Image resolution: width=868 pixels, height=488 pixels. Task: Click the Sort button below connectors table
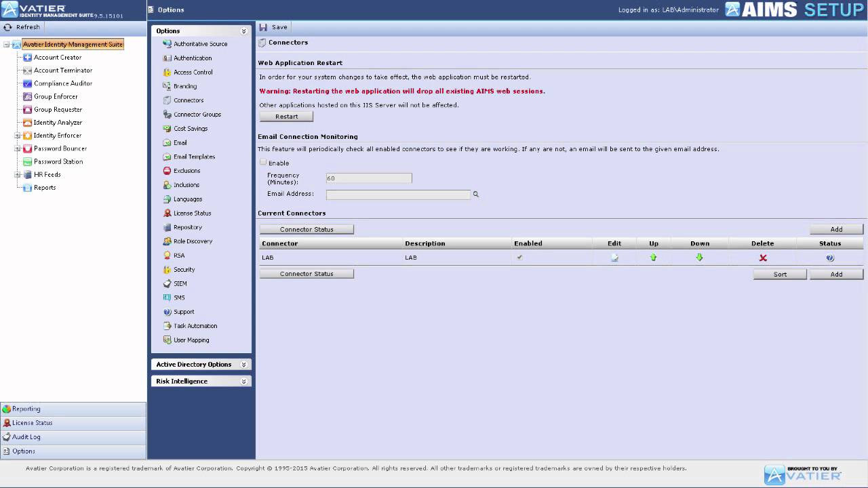coord(780,274)
